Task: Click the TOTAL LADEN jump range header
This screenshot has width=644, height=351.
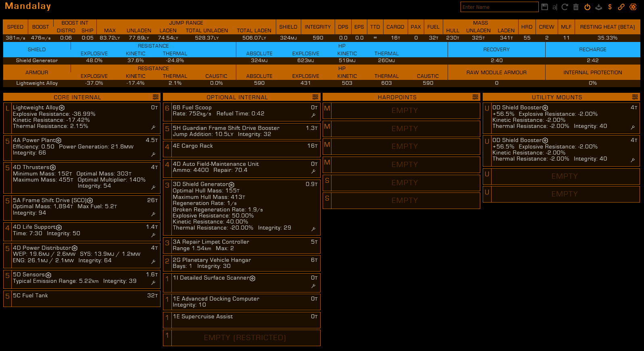Action: pyautogui.click(x=254, y=31)
